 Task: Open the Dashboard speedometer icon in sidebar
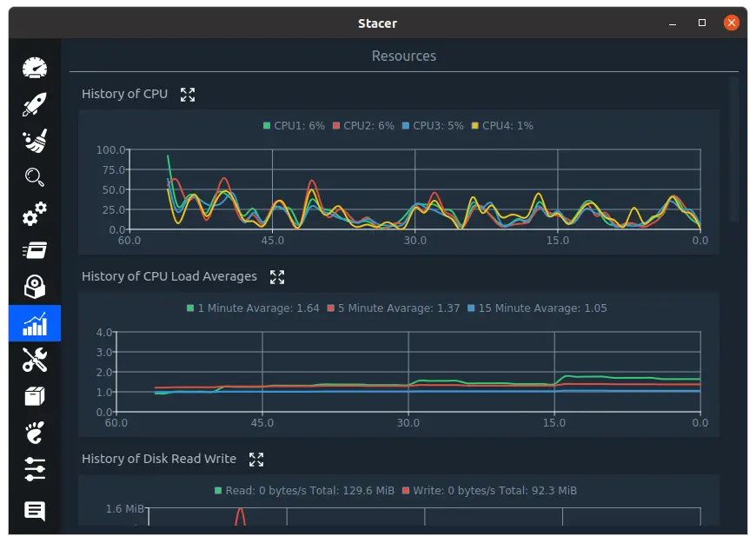35,68
